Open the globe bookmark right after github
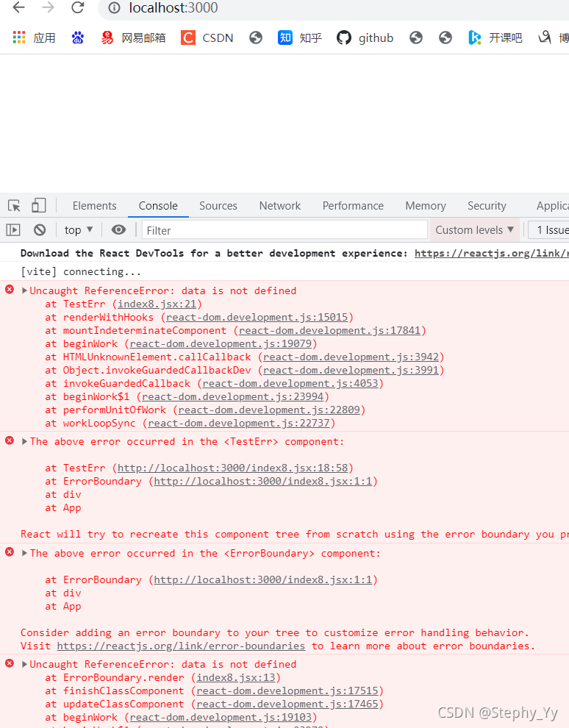The height and width of the screenshot is (728, 569). [416, 38]
